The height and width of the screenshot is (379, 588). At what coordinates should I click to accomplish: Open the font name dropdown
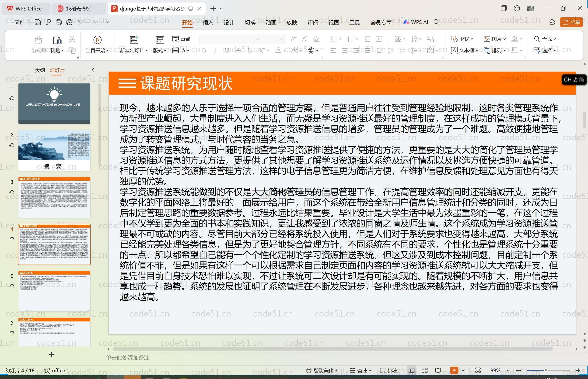(x=257, y=39)
